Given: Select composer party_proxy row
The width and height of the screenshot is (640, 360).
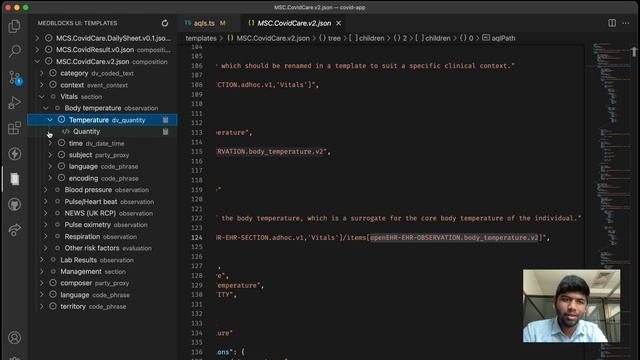Looking at the screenshot, I should pos(102,283).
